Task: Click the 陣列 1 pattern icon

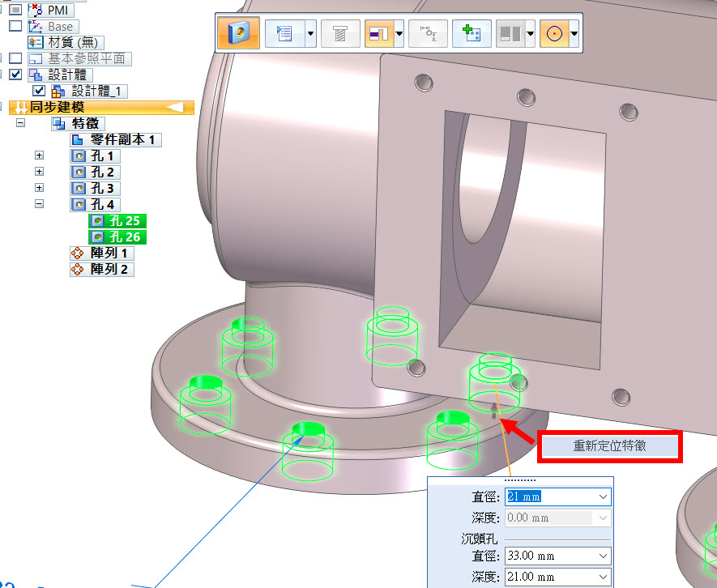Action: tap(78, 253)
